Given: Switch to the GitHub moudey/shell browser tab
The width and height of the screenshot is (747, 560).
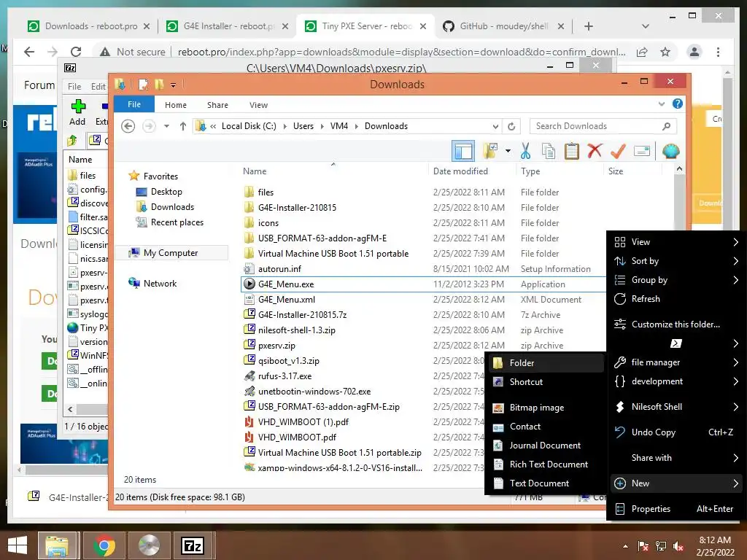Looking at the screenshot, I should click(x=503, y=26).
